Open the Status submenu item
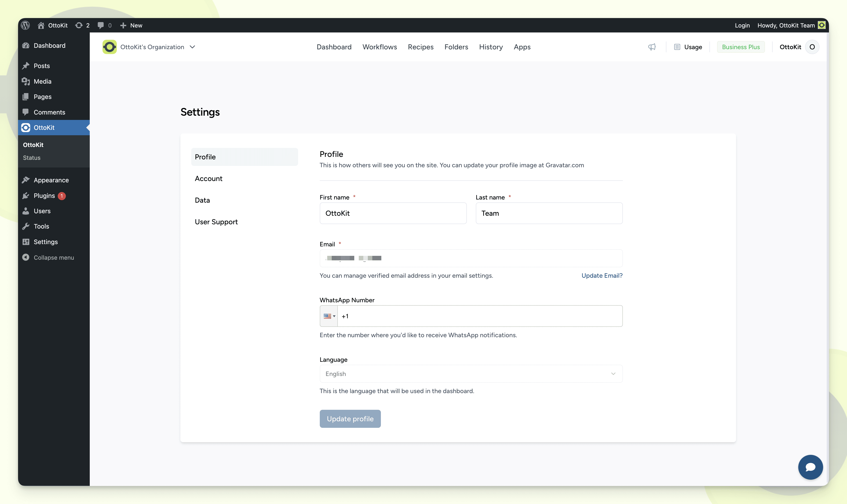 coord(32,158)
